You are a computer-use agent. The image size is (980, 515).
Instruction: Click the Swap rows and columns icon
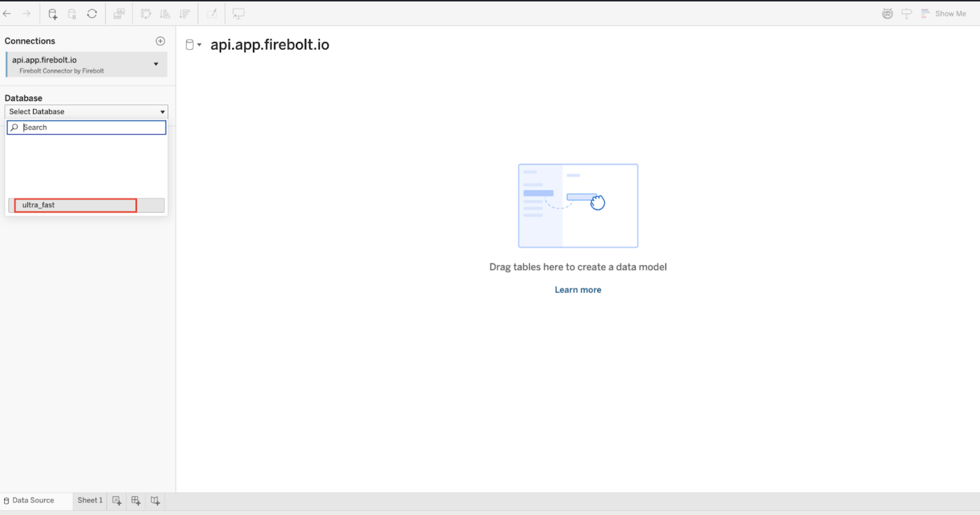pyautogui.click(x=146, y=14)
